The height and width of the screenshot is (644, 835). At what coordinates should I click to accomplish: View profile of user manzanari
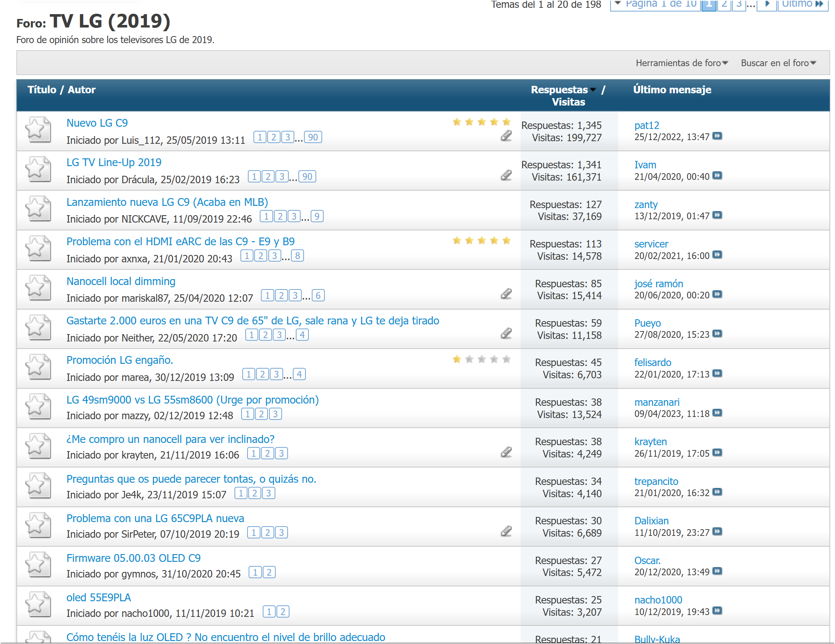coord(657,402)
